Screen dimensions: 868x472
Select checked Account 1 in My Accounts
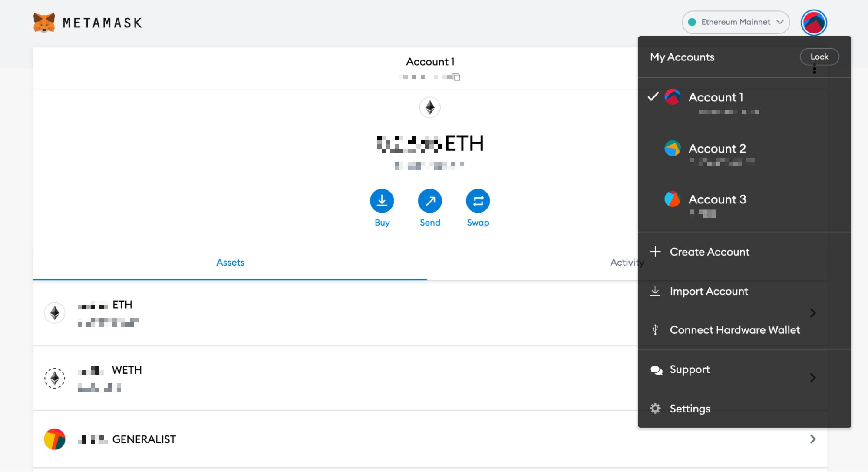click(716, 98)
